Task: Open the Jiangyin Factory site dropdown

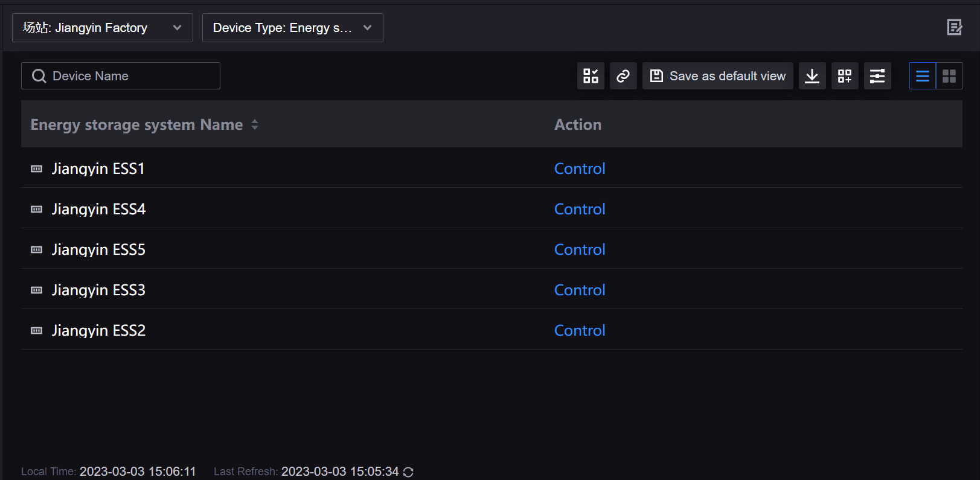Action: point(103,28)
